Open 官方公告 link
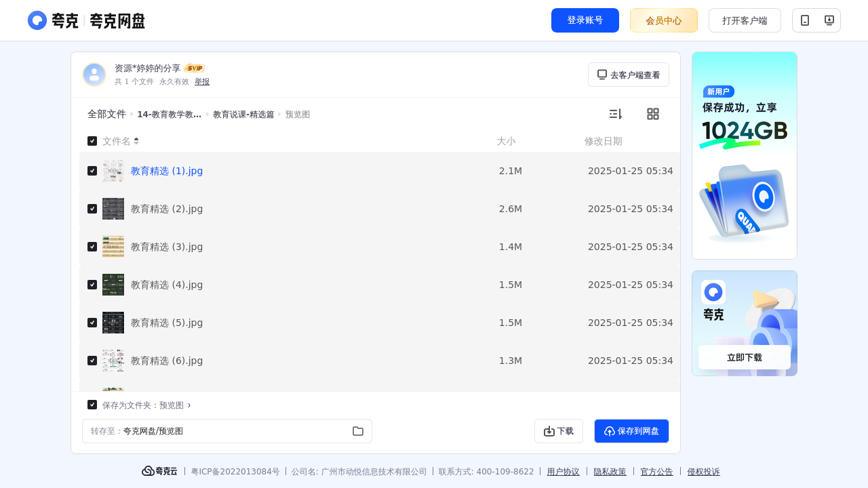The width and height of the screenshot is (868, 488). 657,472
